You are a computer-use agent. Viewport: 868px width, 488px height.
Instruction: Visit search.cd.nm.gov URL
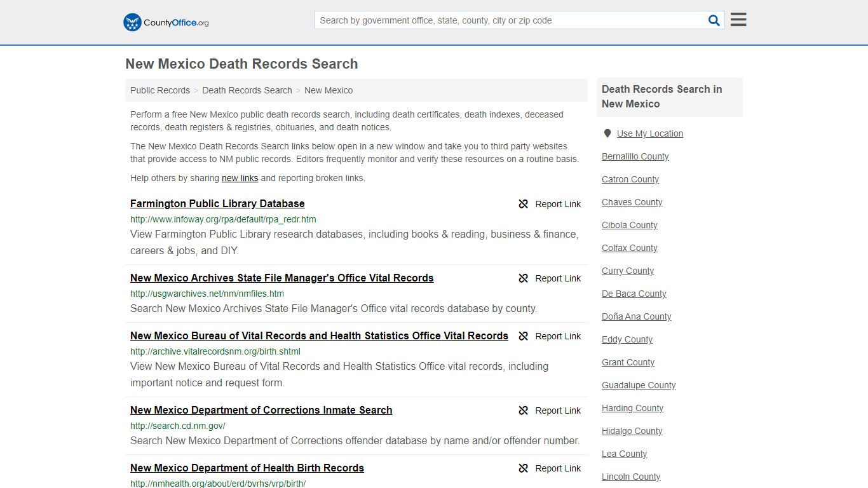coord(178,426)
